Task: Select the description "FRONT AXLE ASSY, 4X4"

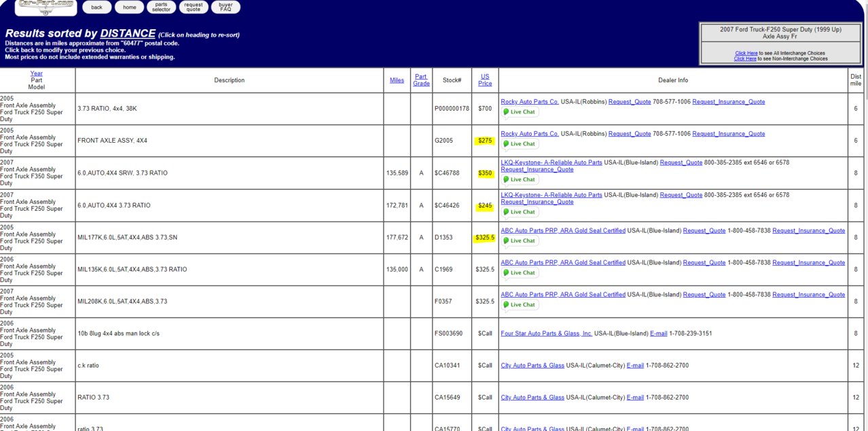Action: tap(112, 141)
